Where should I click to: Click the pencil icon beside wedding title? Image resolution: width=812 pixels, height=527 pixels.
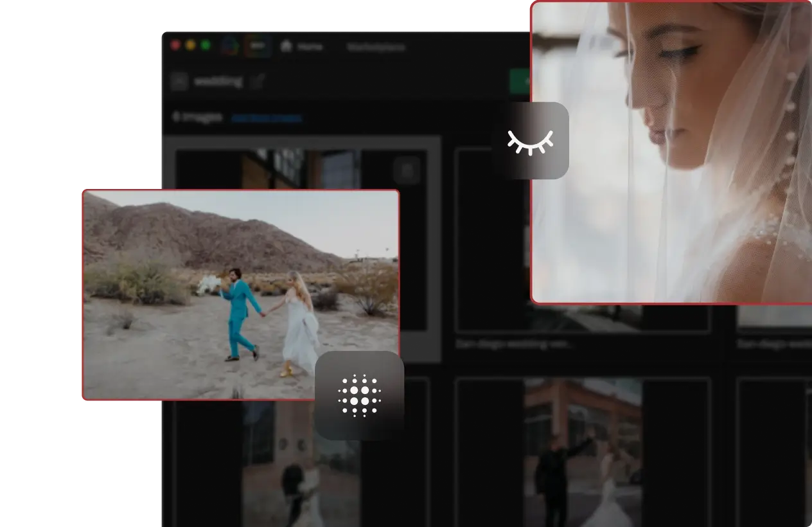[258, 82]
